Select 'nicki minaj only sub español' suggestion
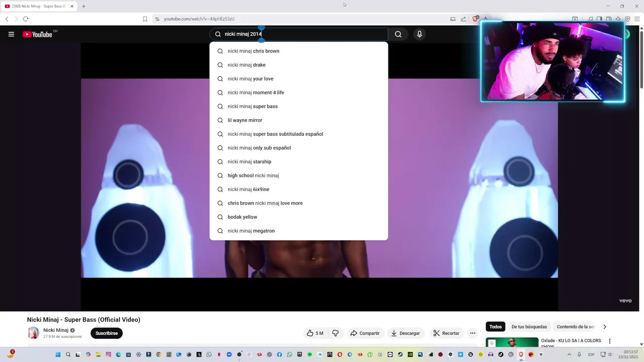This screenshot has width=644, height=362. pos(299,148)
